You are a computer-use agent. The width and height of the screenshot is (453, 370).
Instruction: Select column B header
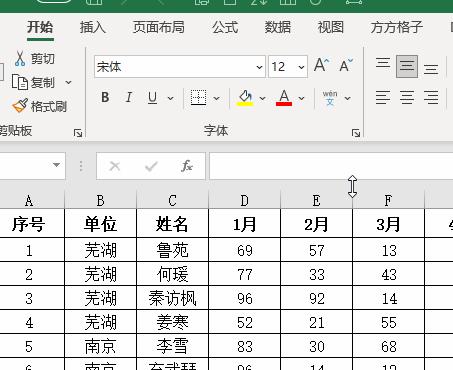click(x=100, y=201)
